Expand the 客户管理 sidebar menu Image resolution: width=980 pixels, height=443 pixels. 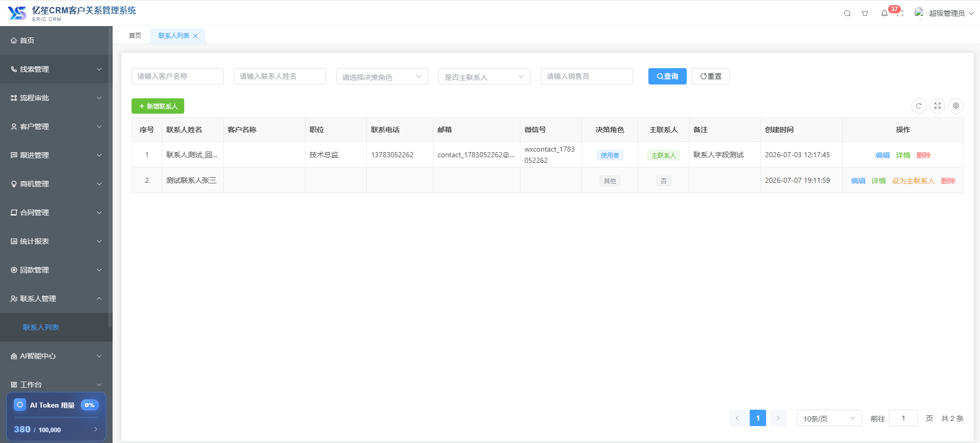56,126
